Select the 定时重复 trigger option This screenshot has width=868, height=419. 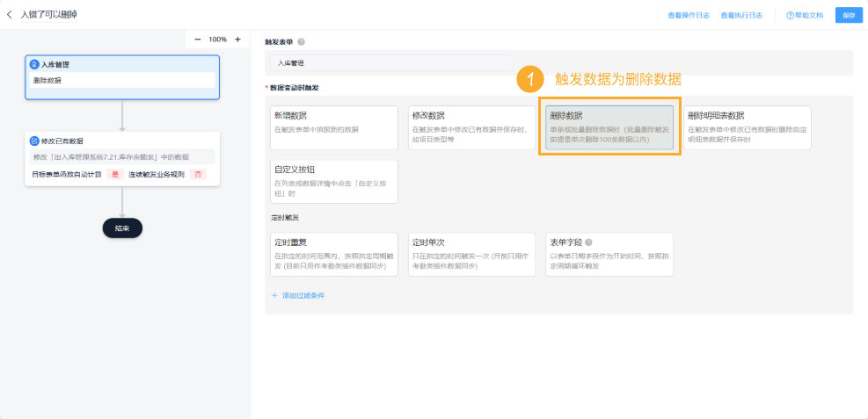coord(334,254)
